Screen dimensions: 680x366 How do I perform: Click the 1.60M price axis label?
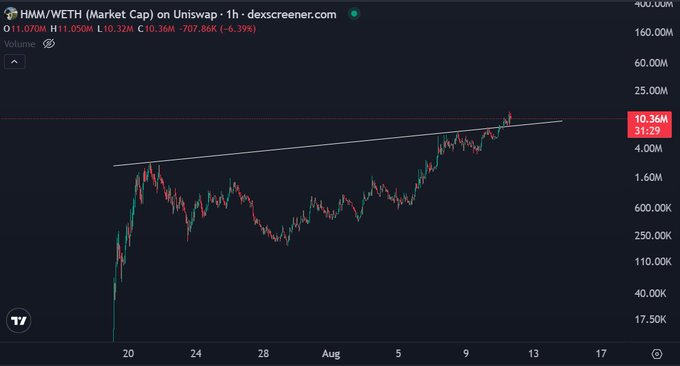pos(648,177)
